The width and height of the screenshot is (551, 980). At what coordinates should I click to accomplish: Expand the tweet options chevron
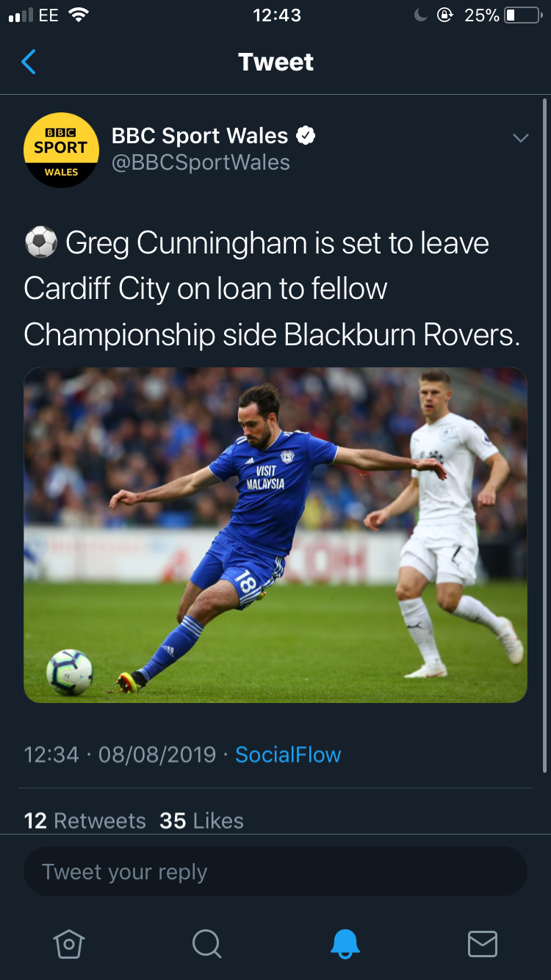(520, 138)
